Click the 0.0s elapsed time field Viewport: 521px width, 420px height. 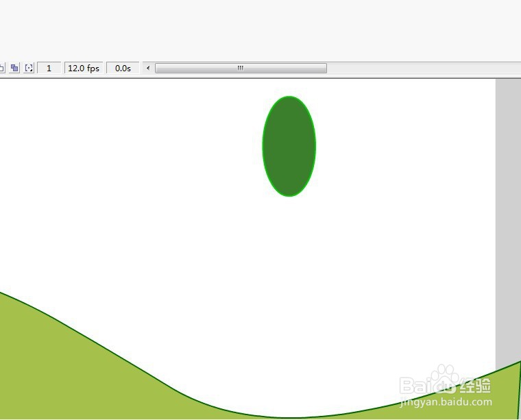point(123,68)
